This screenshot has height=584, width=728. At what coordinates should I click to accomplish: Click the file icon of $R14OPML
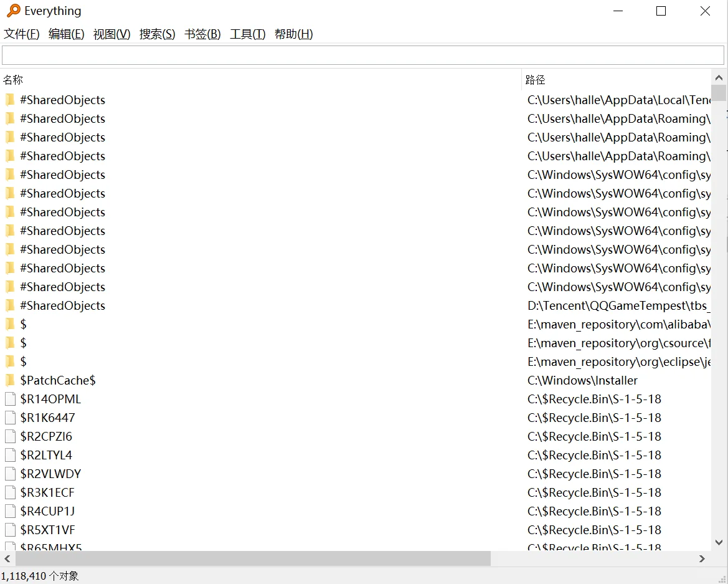tap(10, 399)
